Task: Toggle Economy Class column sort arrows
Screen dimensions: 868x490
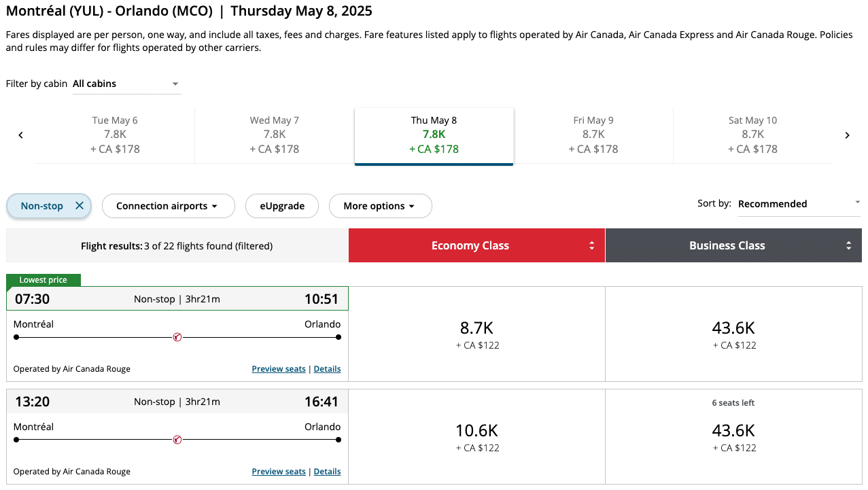Action: (x=591, y=246)
